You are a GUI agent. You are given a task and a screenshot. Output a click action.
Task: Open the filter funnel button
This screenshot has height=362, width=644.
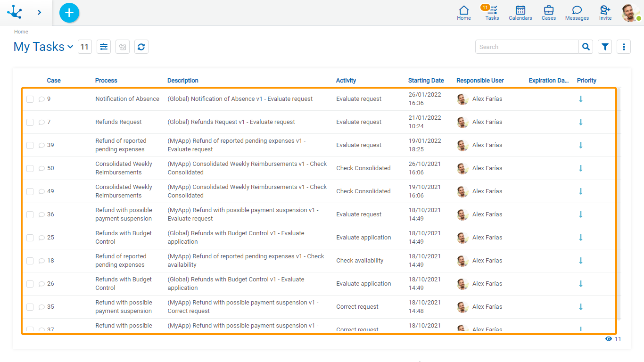(605, 47)
